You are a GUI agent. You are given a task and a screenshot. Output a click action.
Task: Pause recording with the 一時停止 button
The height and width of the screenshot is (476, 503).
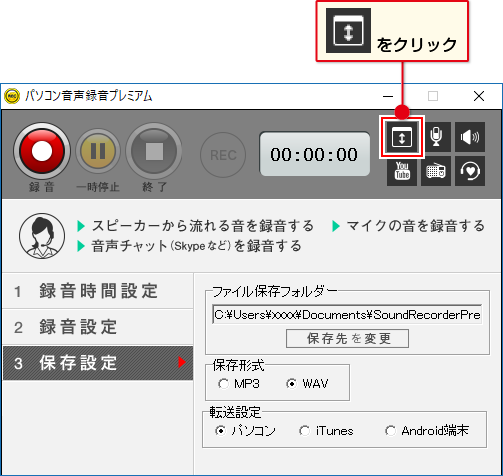pyautogui.click(x=98, y=151)
